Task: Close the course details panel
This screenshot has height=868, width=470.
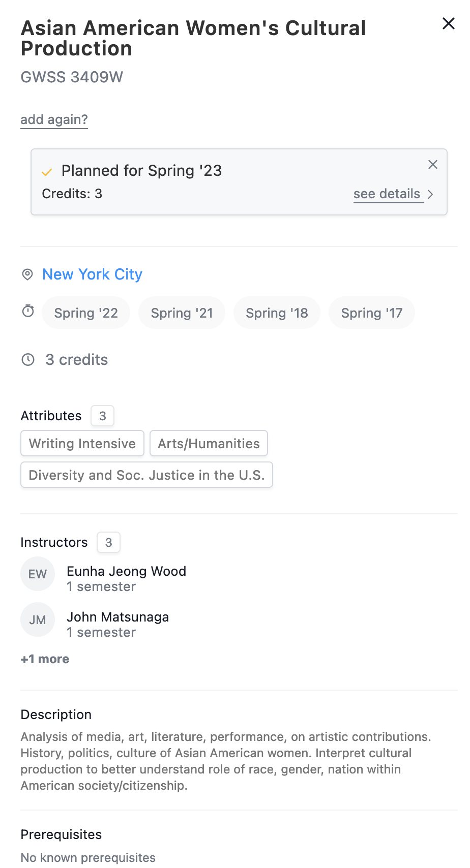Action: click(x=448, y=23)
